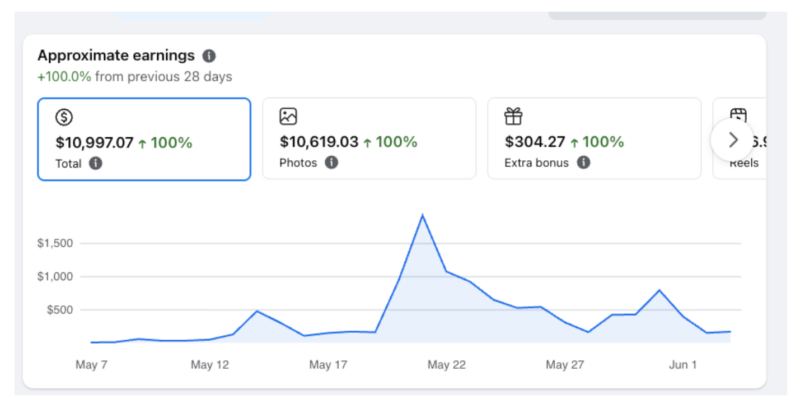The image size is (800, 408).
Task: Click the $10,997.07 total amount
Action: coord(94,142)
